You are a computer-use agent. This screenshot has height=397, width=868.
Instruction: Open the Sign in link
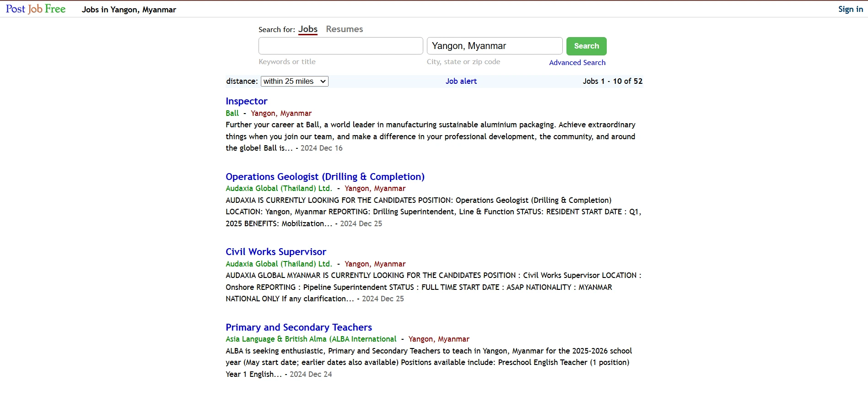tap(851, 9)
